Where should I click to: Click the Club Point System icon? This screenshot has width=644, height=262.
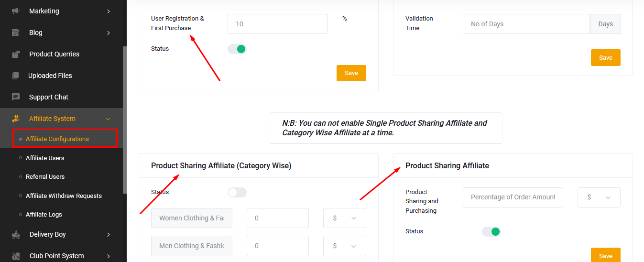[x=16, y=256]
